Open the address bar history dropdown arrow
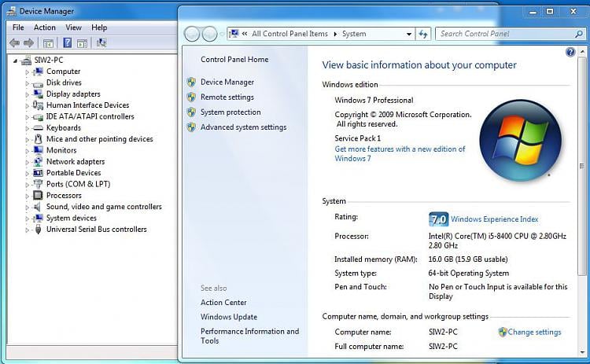Screen dimensions: 590x364 [x=409, y=34]
